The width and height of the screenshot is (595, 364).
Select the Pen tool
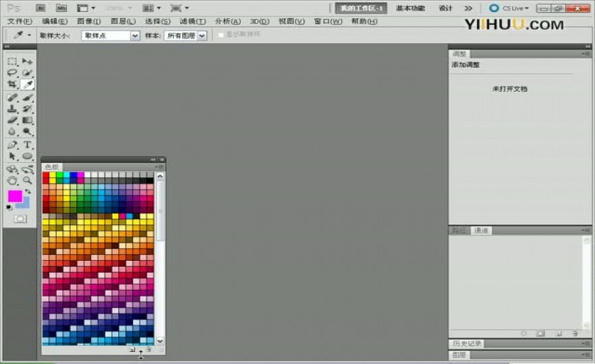click(x=12, y=145)
